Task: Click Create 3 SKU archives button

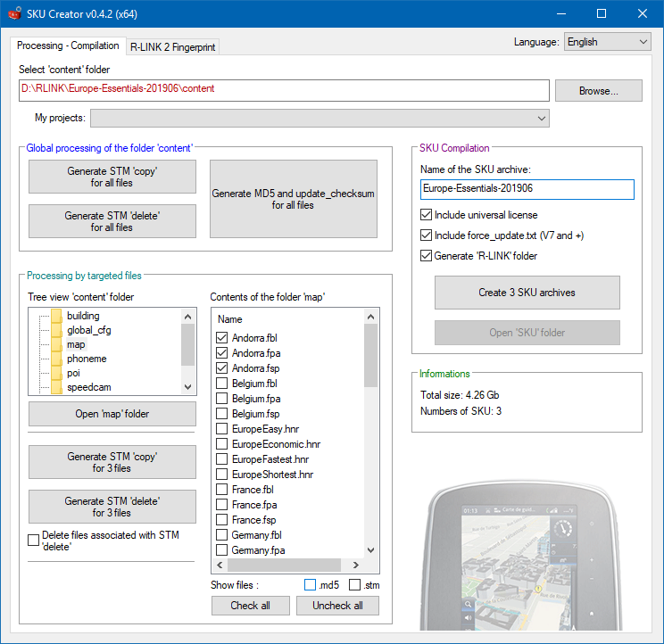Action: point(527,293)
